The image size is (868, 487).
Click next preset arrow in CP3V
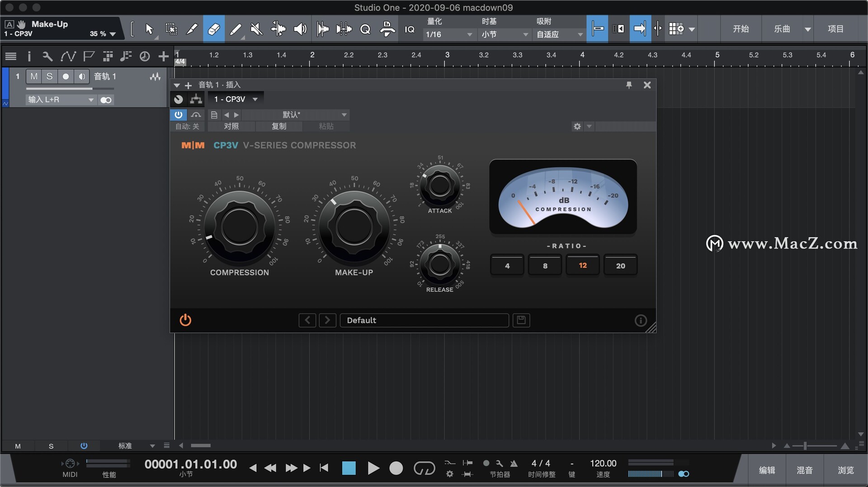pos(327,320)
